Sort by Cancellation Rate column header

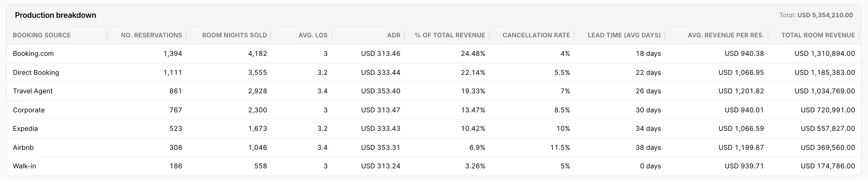click(536, 35)
